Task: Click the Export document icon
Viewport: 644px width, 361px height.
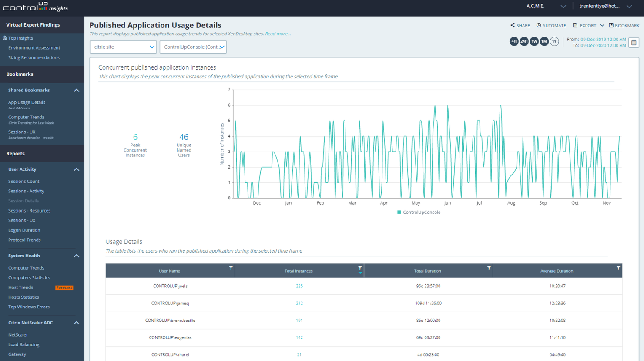Action: click(575, 25)
